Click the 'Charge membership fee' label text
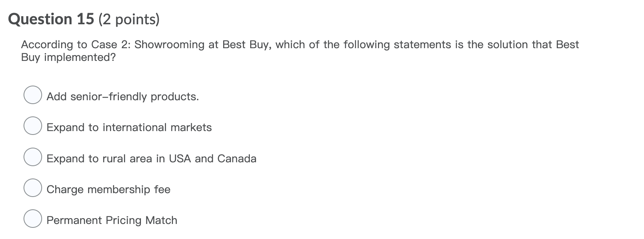The image size is (644, 239). 108,189
